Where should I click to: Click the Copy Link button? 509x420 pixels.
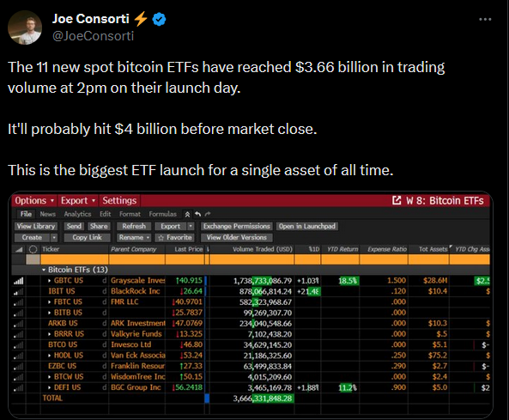pyautogui.click(x=87, y=237)
